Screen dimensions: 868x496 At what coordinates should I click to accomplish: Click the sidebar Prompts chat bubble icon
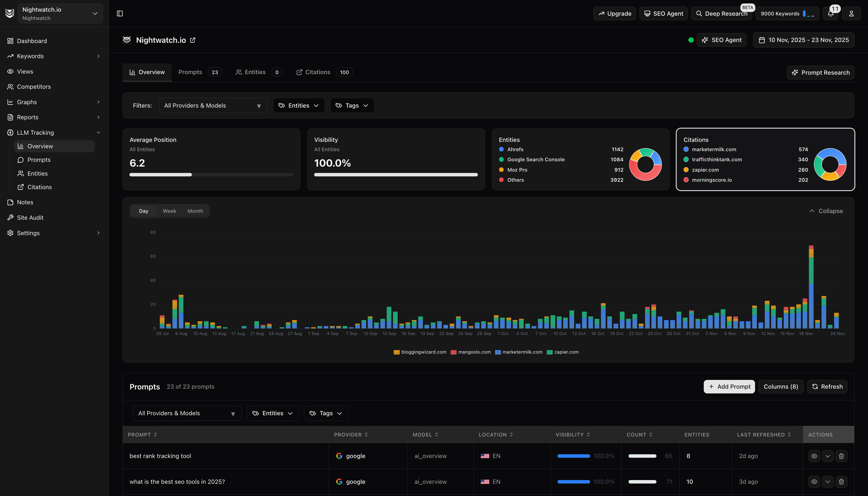[20, 160]
